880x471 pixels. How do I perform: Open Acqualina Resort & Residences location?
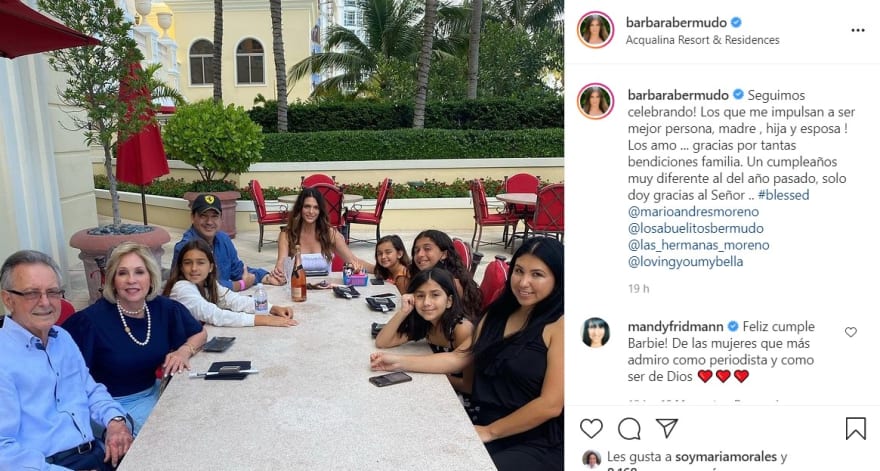pos(702,40)
